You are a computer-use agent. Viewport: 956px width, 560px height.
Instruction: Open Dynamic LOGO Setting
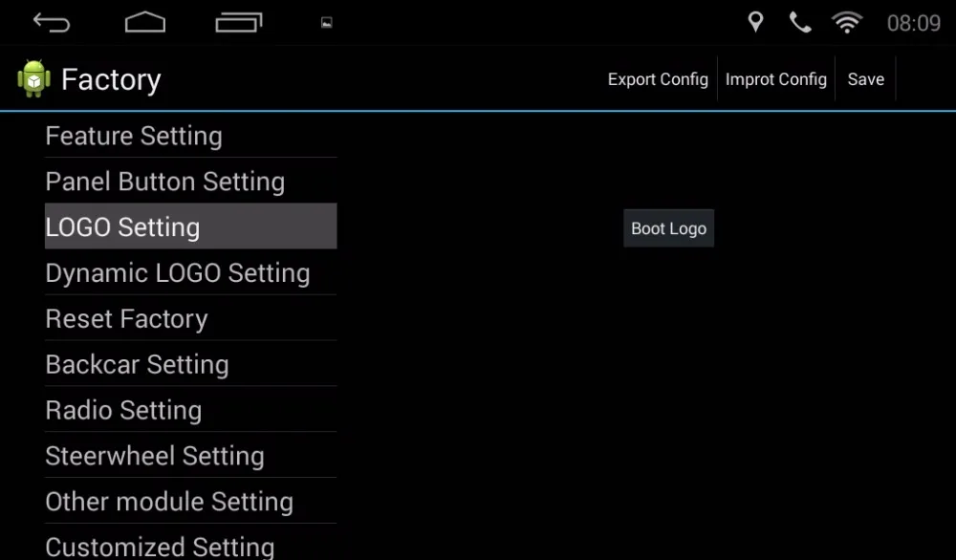click(191, 272)
